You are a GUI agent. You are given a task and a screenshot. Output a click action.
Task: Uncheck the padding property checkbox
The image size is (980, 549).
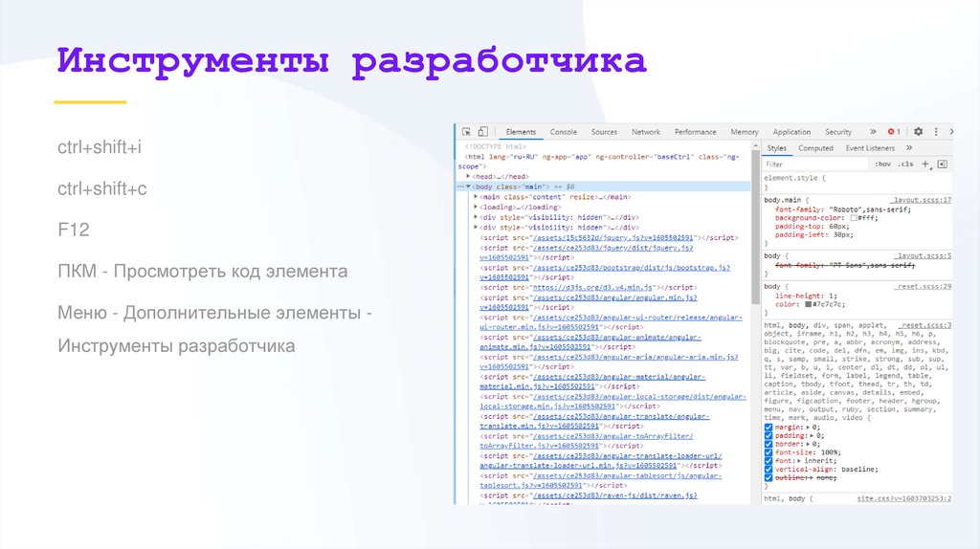(768, 436)
